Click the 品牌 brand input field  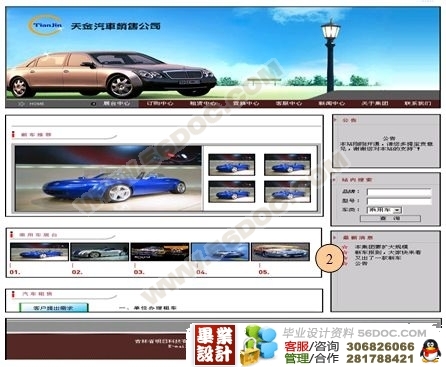pyautogui.click(x=399, y=192)
